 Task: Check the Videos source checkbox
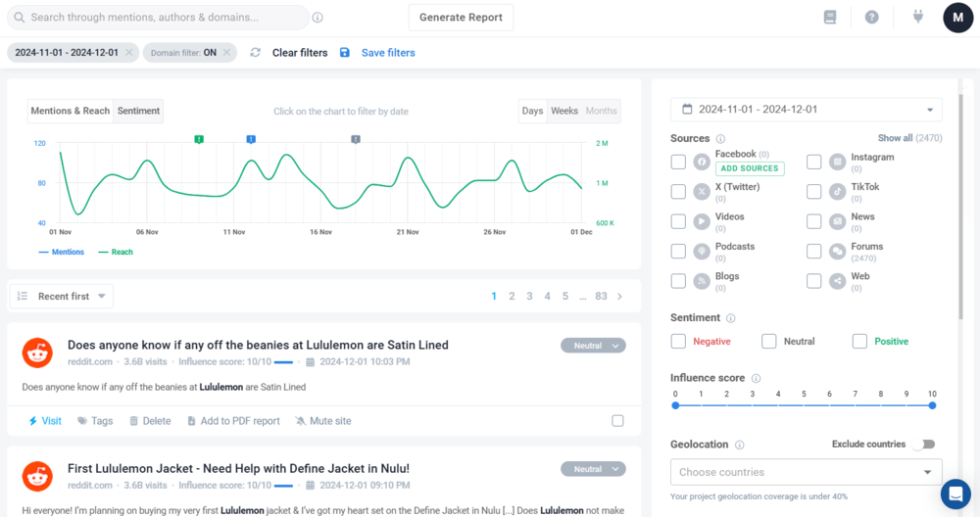pyautogui.click(x=678, y=221)
